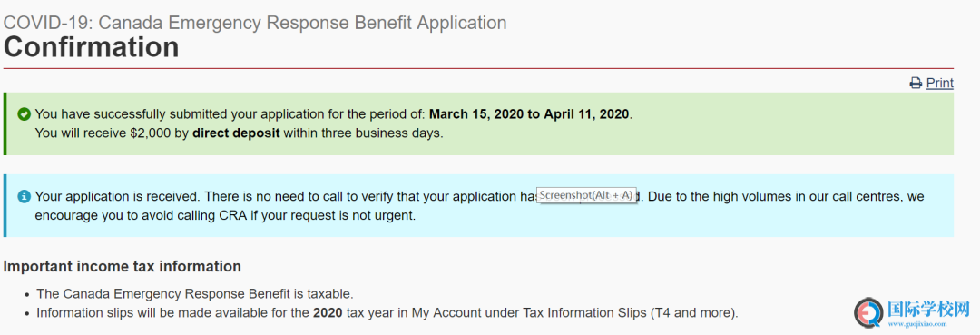This screenshot has height=335, width=980.
Task: Open the Print link
Action: point(939,84)
